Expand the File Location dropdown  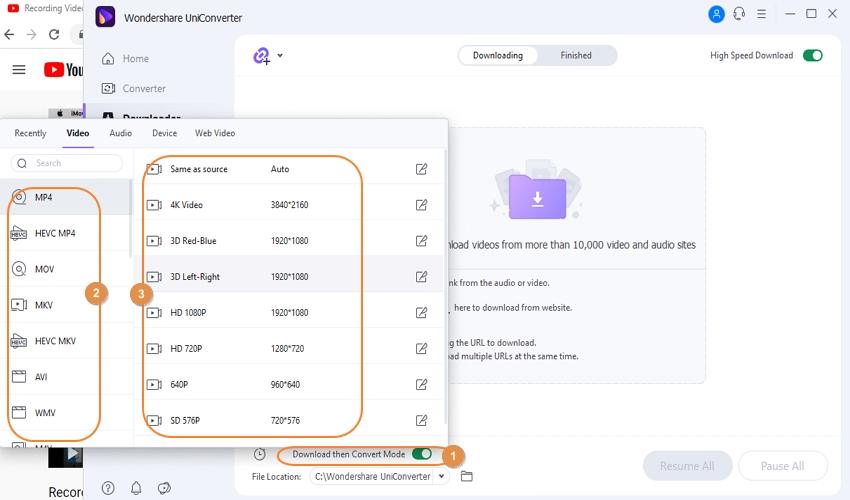pyautogui.click(x=442, y=477)
